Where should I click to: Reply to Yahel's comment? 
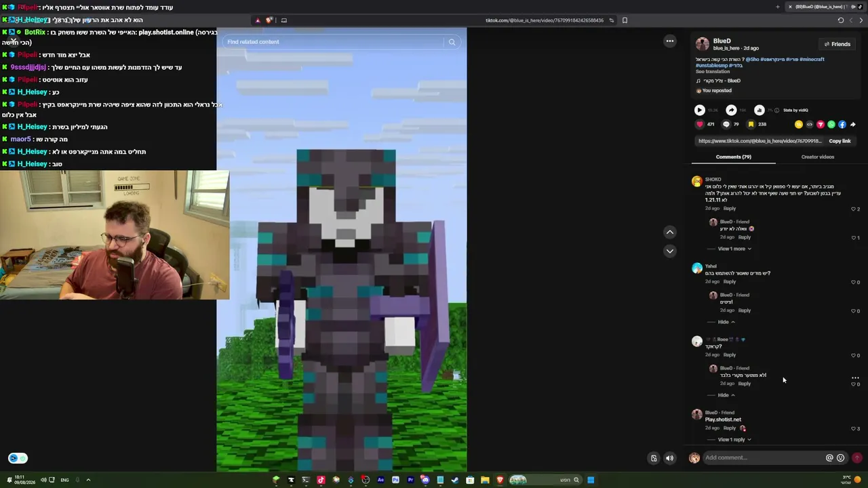(x=730, y=282)
